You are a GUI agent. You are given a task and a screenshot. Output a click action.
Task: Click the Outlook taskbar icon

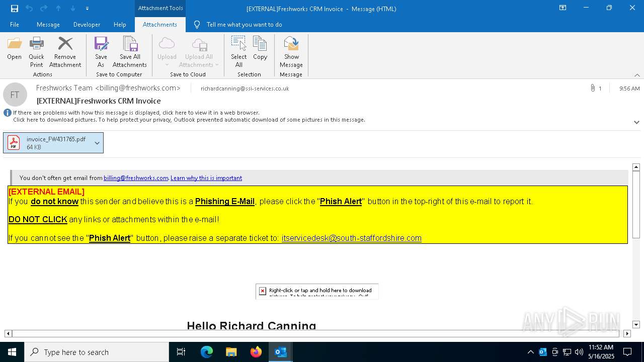[x=281, y=352]
